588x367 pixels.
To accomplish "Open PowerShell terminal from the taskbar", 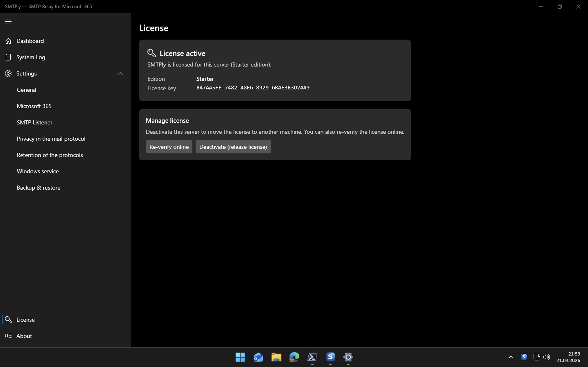I will [312, 357].
